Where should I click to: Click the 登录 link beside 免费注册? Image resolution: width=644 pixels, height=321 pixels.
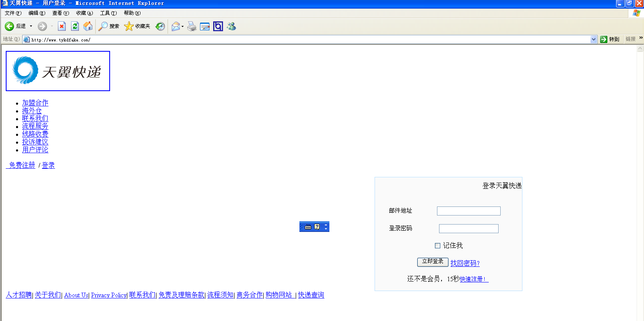coord(48,165)
